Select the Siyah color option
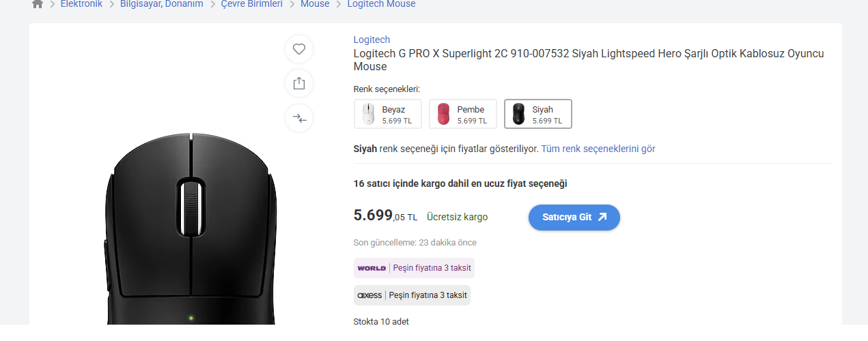This screenshot has height=341, width=868. pyautogui.click(x=537, y=114)
